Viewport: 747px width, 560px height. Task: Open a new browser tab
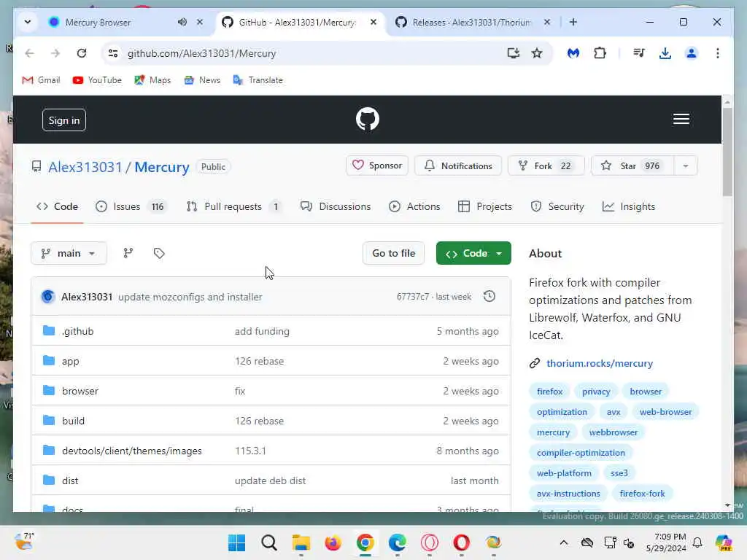(x=573, y=22)
